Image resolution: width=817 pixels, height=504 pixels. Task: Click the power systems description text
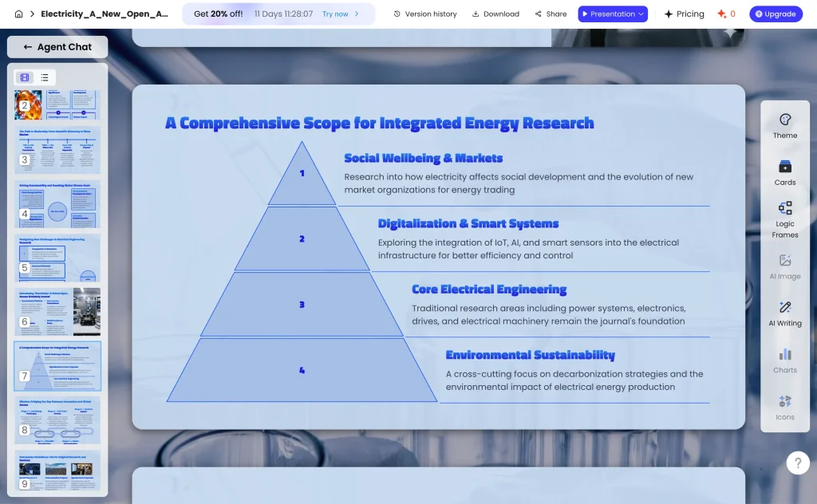[x=549, y=315]
